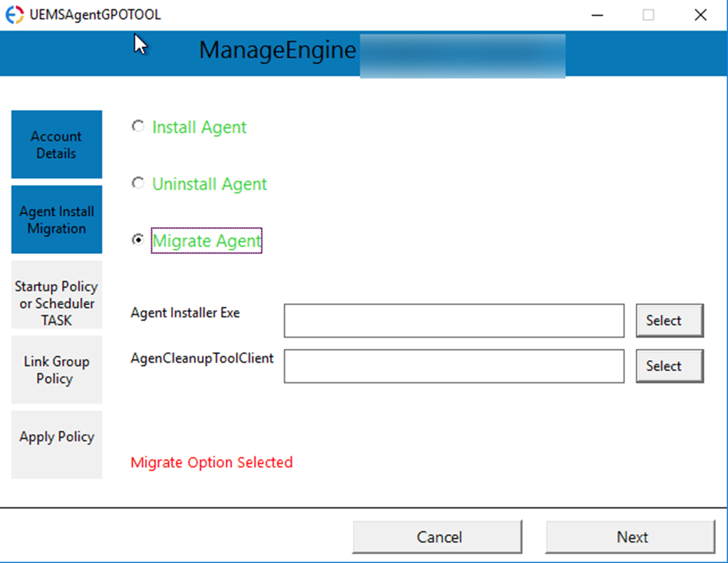Click the Migrate Option Selected status text
The height and width of the screenshot is (563, 728).
212,462
